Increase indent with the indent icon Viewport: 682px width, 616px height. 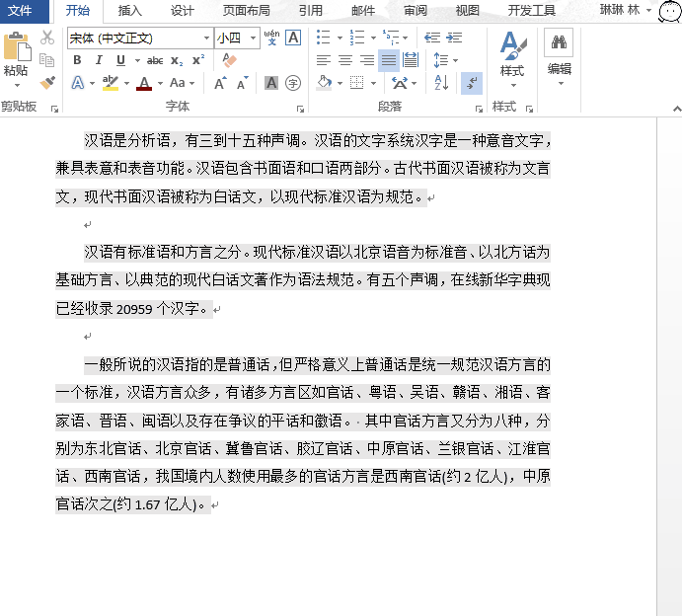click(454, 38)
